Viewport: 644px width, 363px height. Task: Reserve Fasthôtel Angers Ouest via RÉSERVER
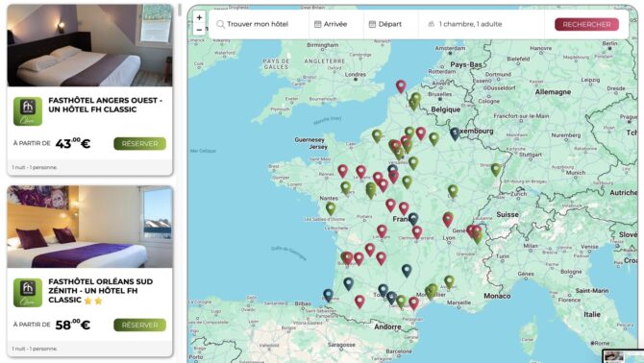click(139, 143)
